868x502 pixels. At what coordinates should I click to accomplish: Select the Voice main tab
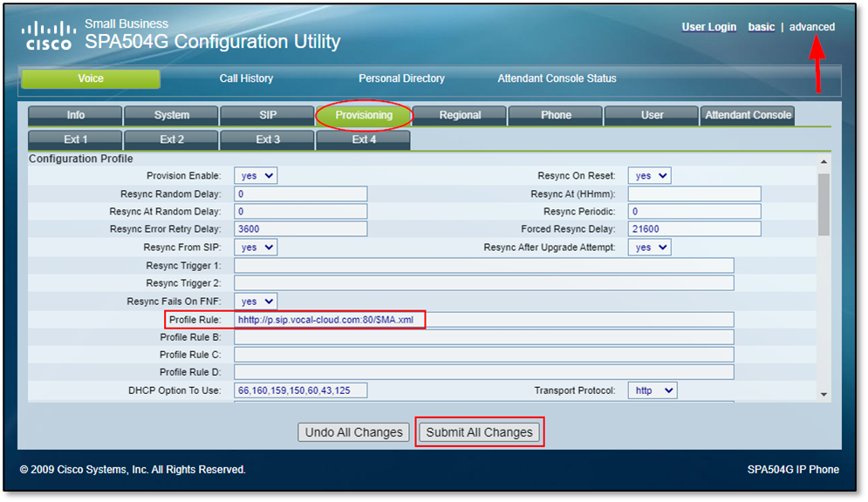coord(91,78)
